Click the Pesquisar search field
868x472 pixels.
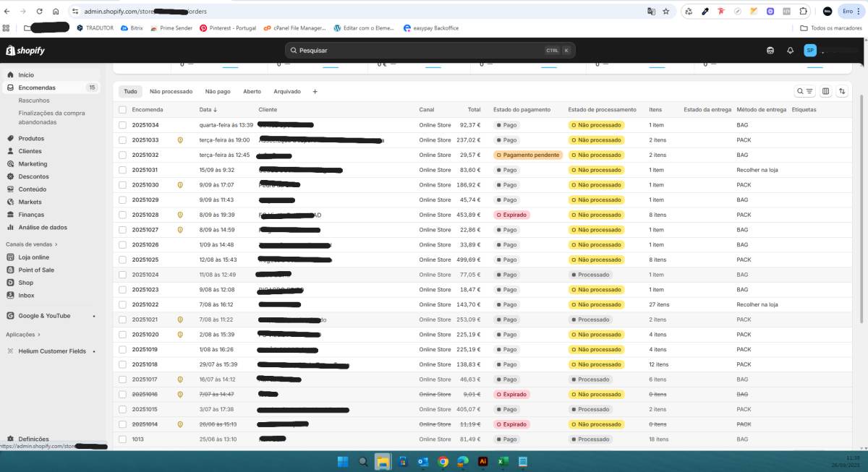430,51
